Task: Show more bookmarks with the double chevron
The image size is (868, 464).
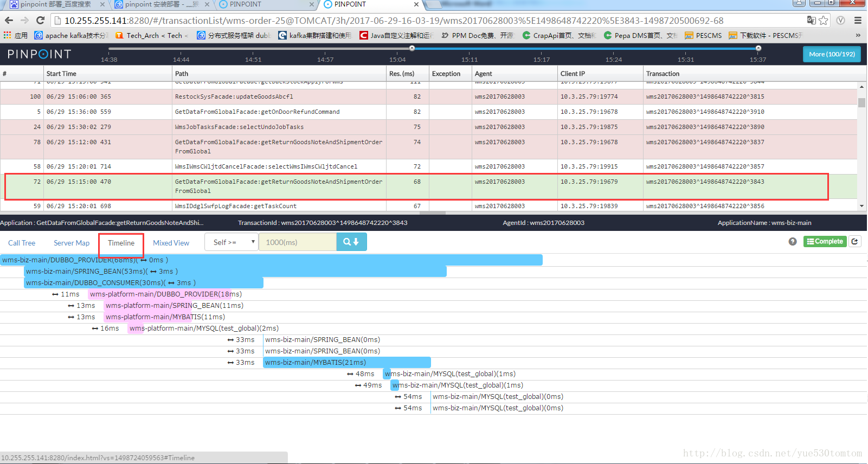Action: 858,35
